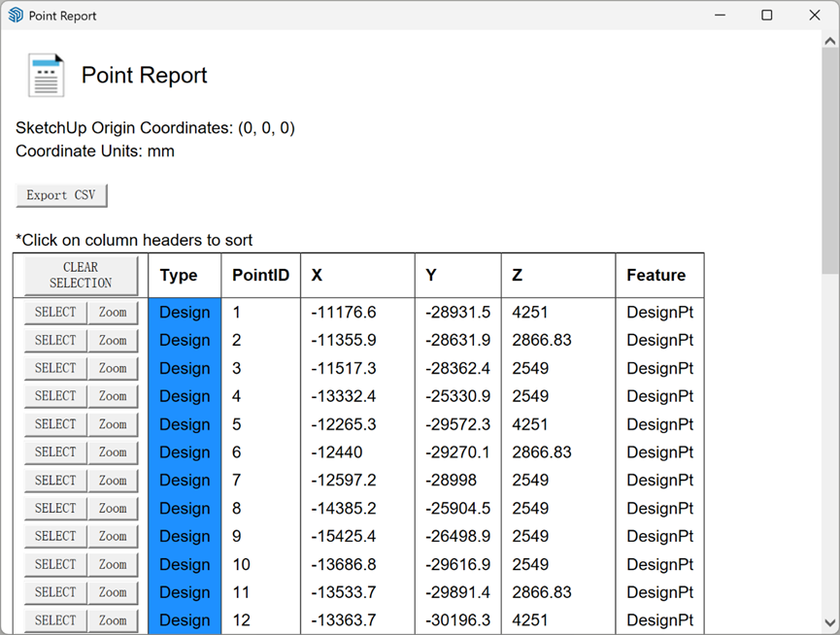Zoom to point 8
The image size is (840, 635).
point(113,508)
